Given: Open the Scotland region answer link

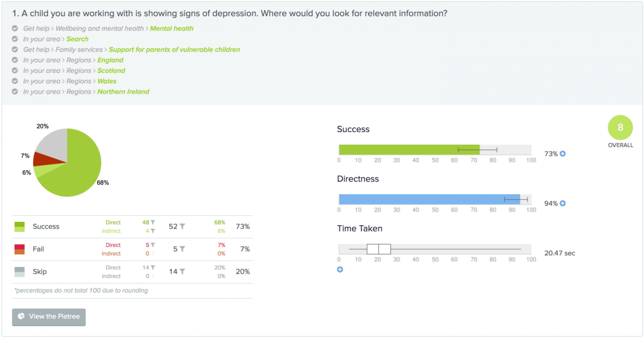Looking at the screenshot, I should [x=111, y=70].
